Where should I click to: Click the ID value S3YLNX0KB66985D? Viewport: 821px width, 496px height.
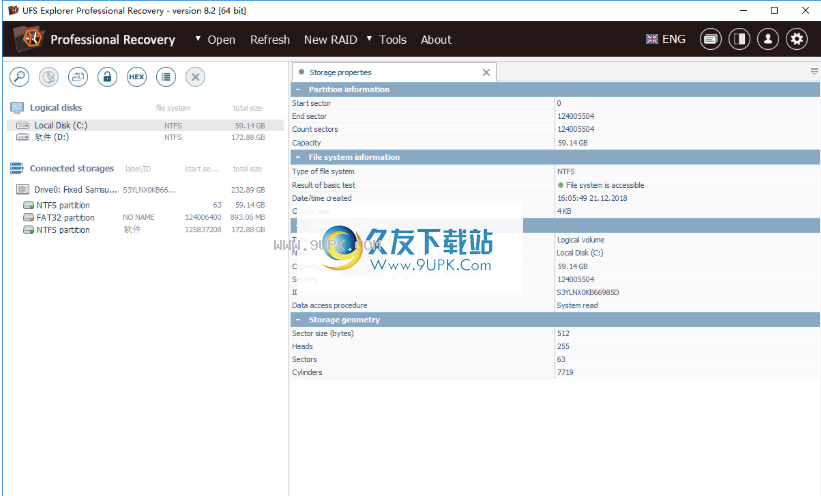[x=587, y=292]
